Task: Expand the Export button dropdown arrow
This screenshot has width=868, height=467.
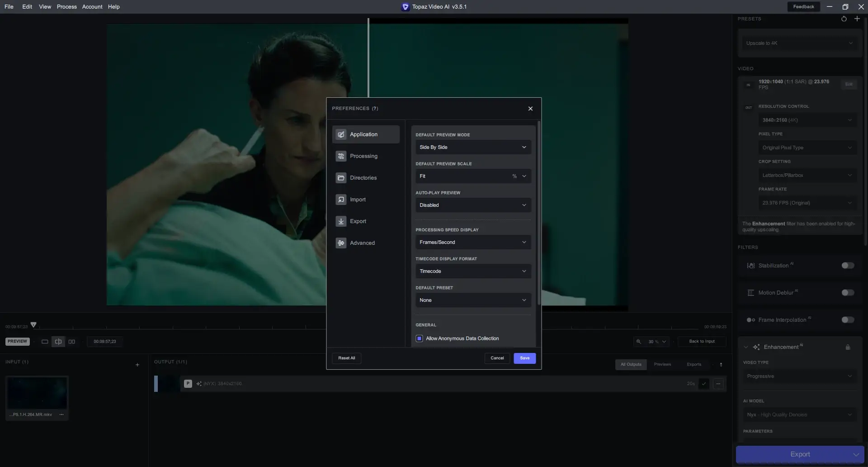Action: point(856,454)
